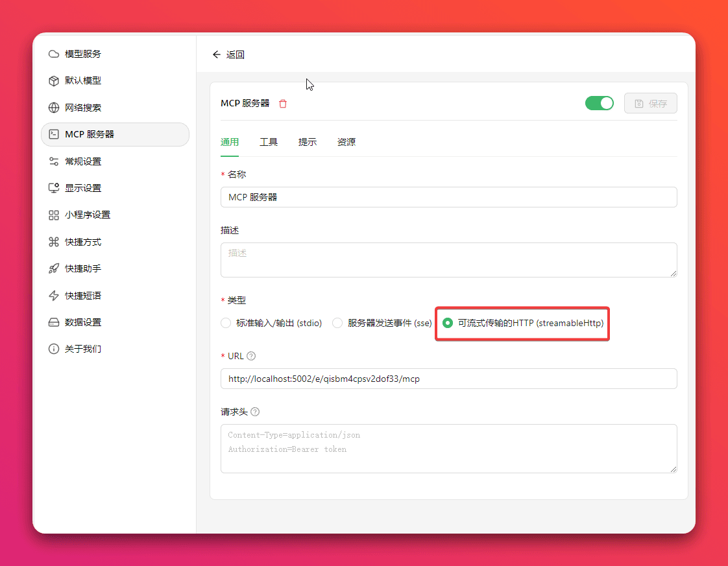
Task: Switch to the 提示 tab
Action: point(308,142)
